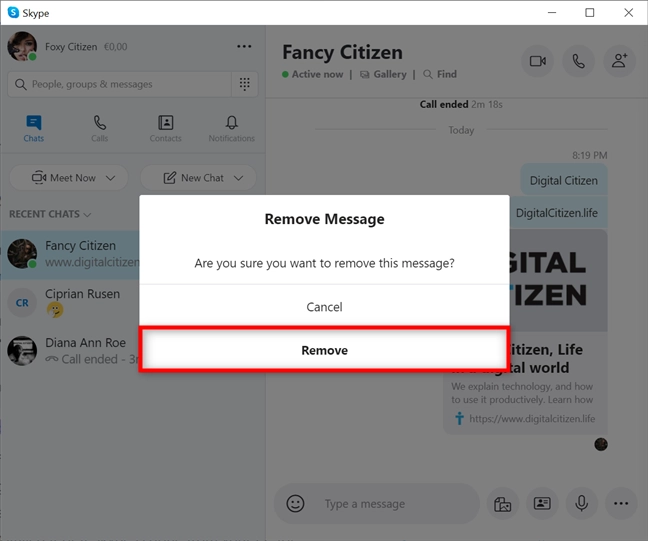
Task: Switch to the Chats tab
Action: (33, 129)
